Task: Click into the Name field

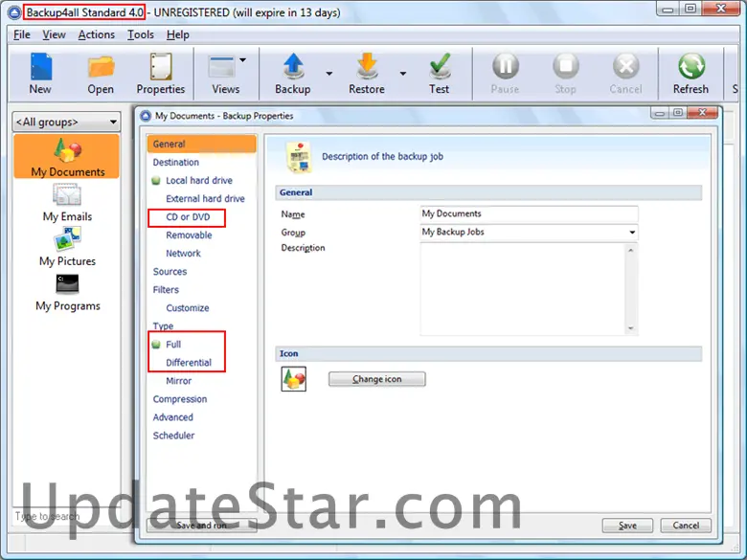Action: [x=529, y=213]
